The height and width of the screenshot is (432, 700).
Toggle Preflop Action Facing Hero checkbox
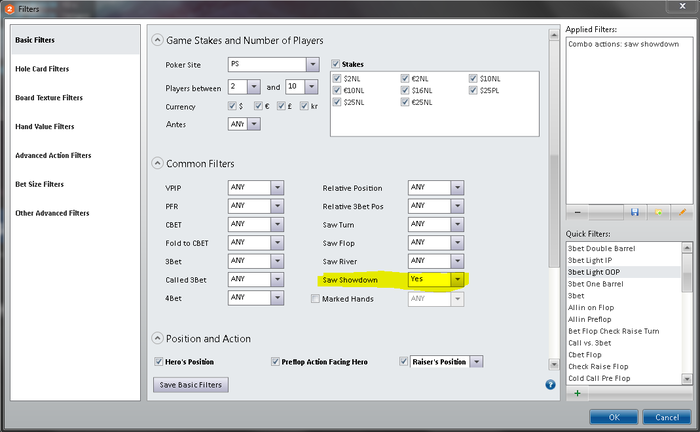[x=275, y=361]
